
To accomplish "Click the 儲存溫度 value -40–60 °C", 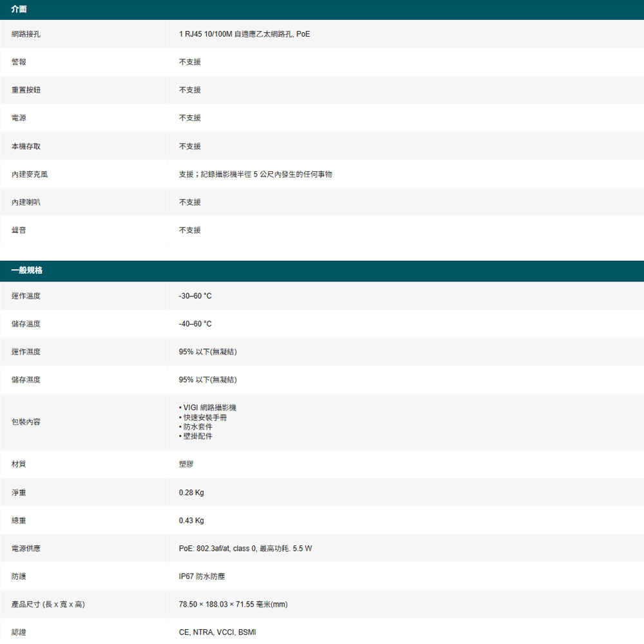I will point(195,324).
